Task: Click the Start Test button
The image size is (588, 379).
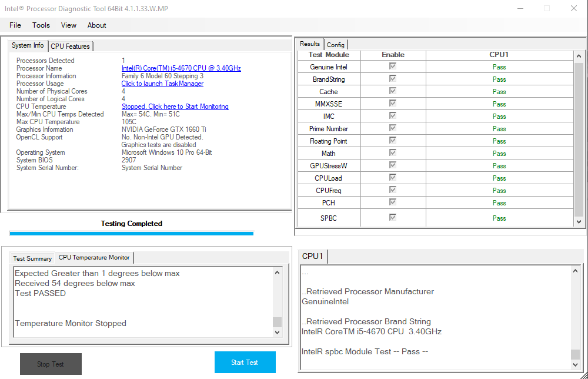Action: tap(245, 362)
